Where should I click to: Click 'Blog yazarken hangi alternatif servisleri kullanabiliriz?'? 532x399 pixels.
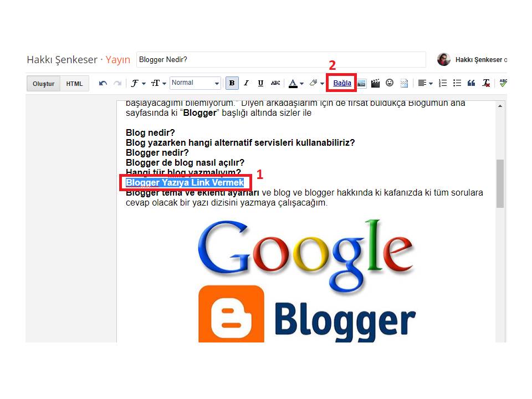point(240,142)
